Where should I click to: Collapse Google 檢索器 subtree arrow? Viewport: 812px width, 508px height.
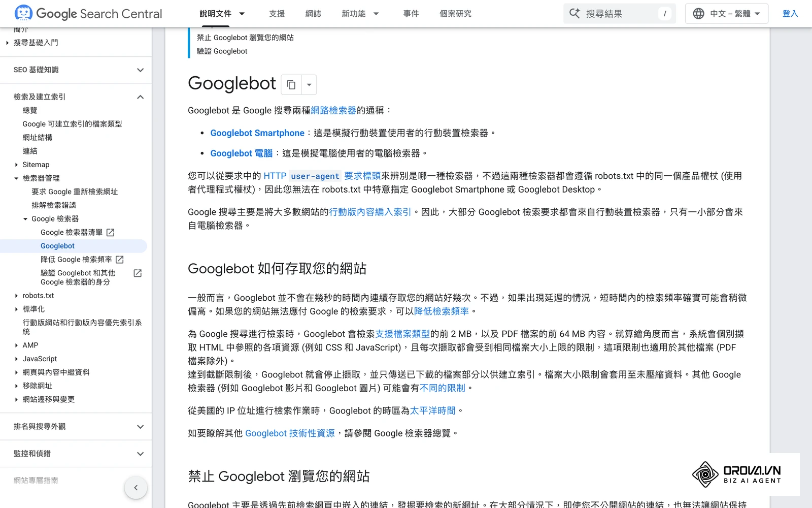click(x=25, y=219)
